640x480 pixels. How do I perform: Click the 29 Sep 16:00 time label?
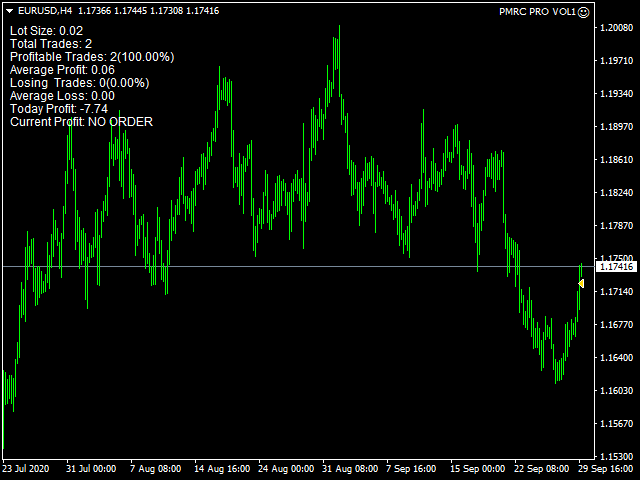click(x=606, y=469)
